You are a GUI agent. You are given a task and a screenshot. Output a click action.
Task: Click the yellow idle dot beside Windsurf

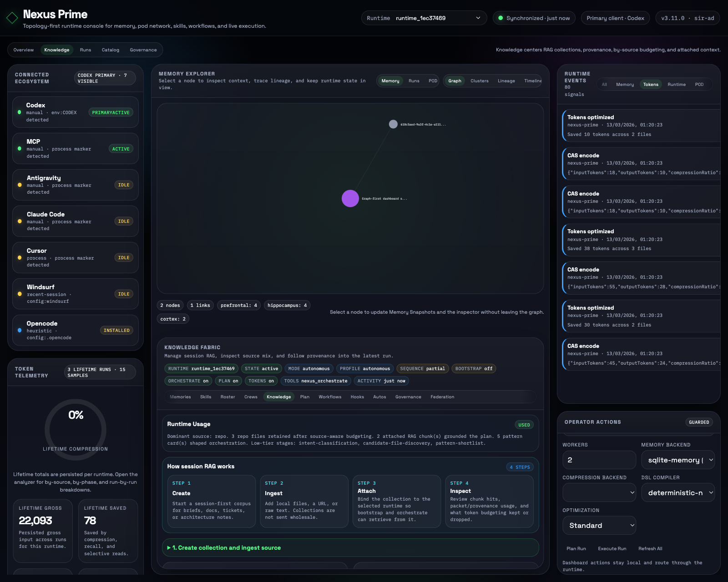point(20,294)
